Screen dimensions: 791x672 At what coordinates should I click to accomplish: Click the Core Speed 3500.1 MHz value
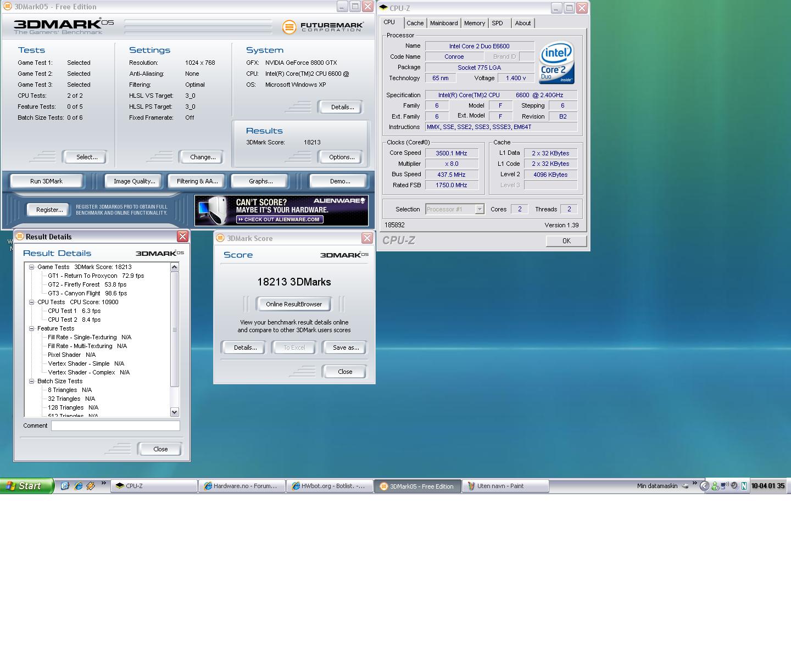click(452, 153)
